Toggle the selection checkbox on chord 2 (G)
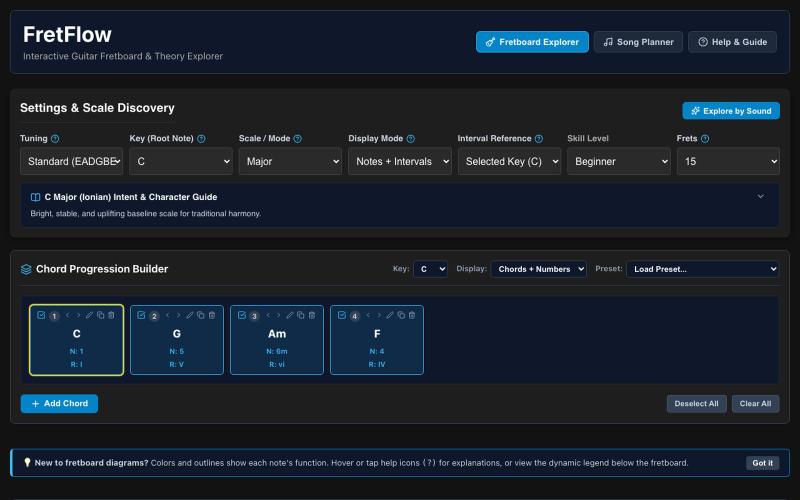This screenshot has width=800, height=500. pyautogui.click(x=141, y=315)
